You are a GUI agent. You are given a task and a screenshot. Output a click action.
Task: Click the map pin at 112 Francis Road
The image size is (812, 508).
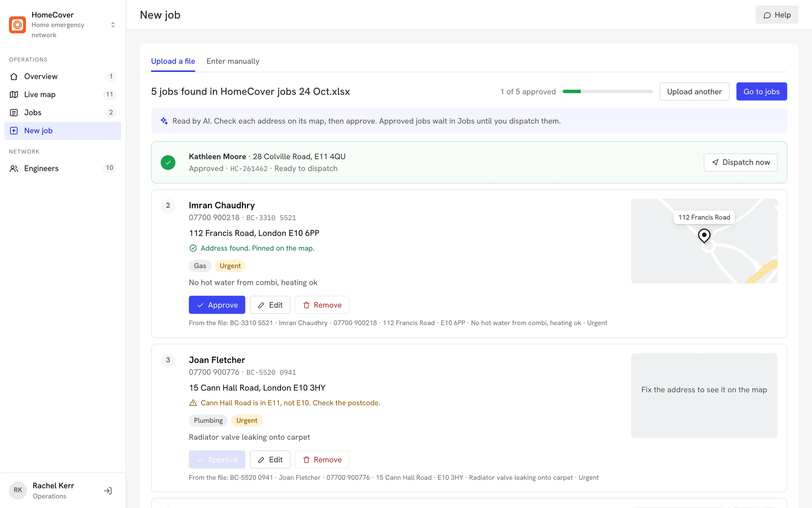(x=704, y=235)
